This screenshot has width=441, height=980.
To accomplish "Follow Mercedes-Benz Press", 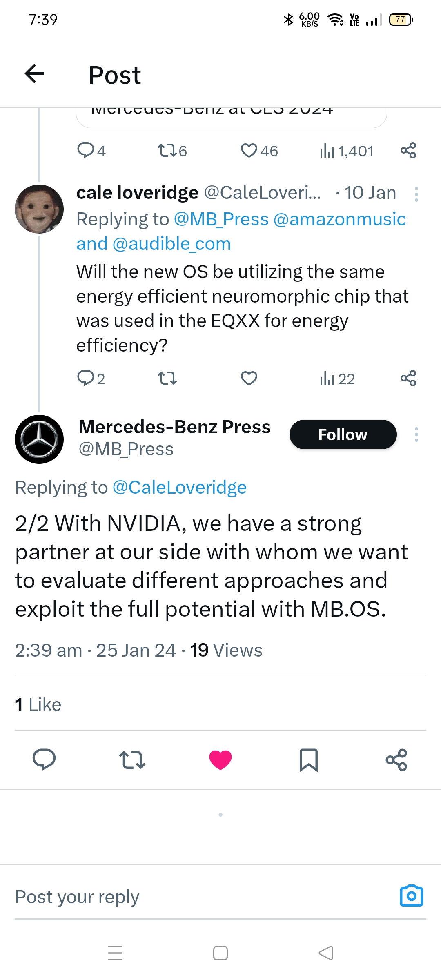I will [343, 434].
